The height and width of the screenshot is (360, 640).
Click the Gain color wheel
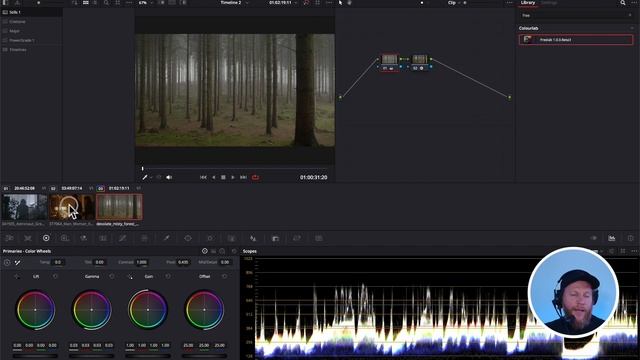148,310
